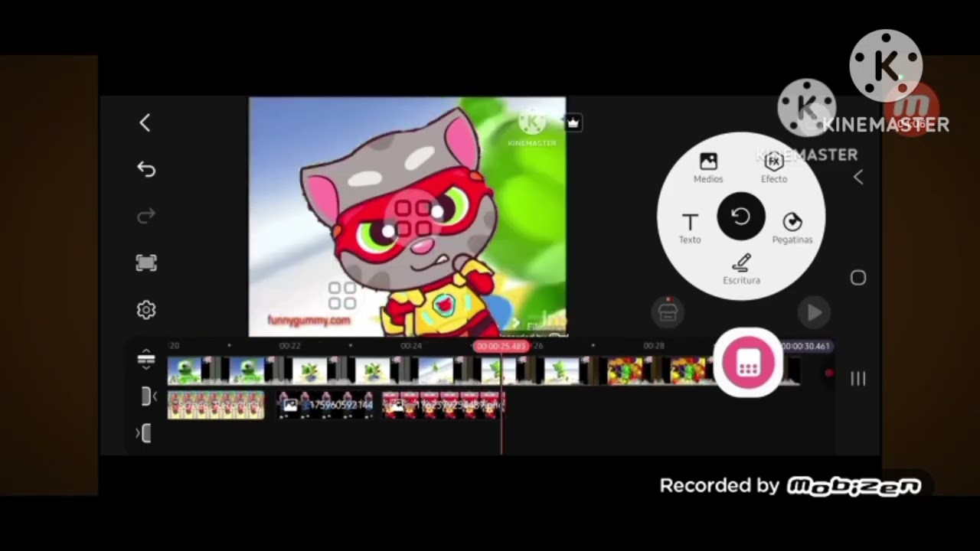Open the Medios media browser

click(708, 167)
